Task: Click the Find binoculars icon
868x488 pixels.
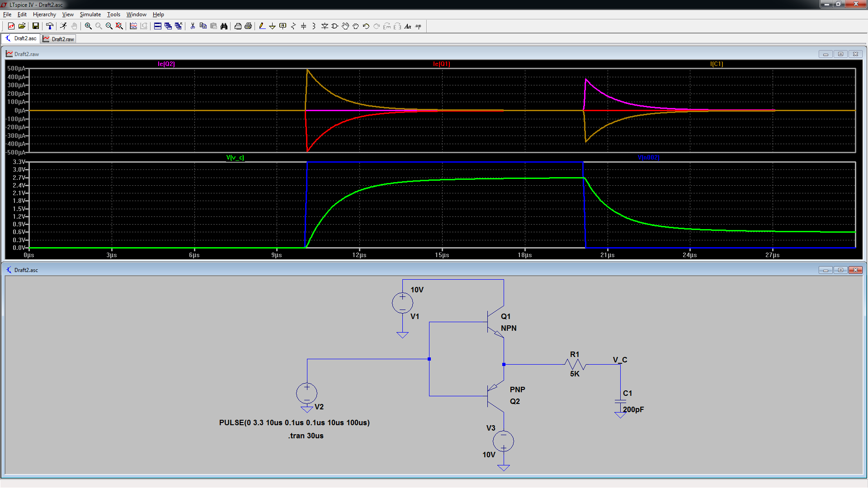Action: pyautogui.click(x=224, y=26)
